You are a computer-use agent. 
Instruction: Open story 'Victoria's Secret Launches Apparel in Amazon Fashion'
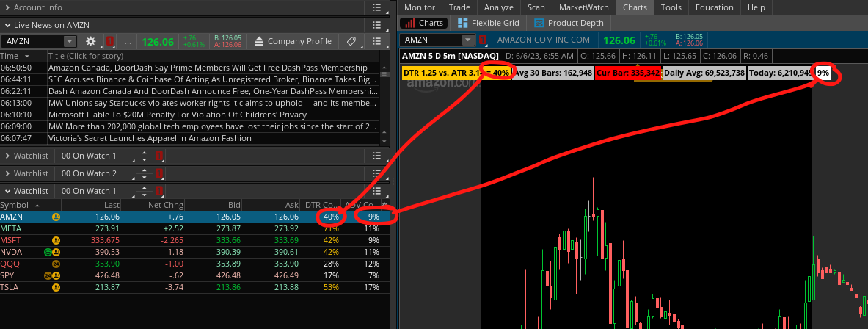(x=150, y=138)
